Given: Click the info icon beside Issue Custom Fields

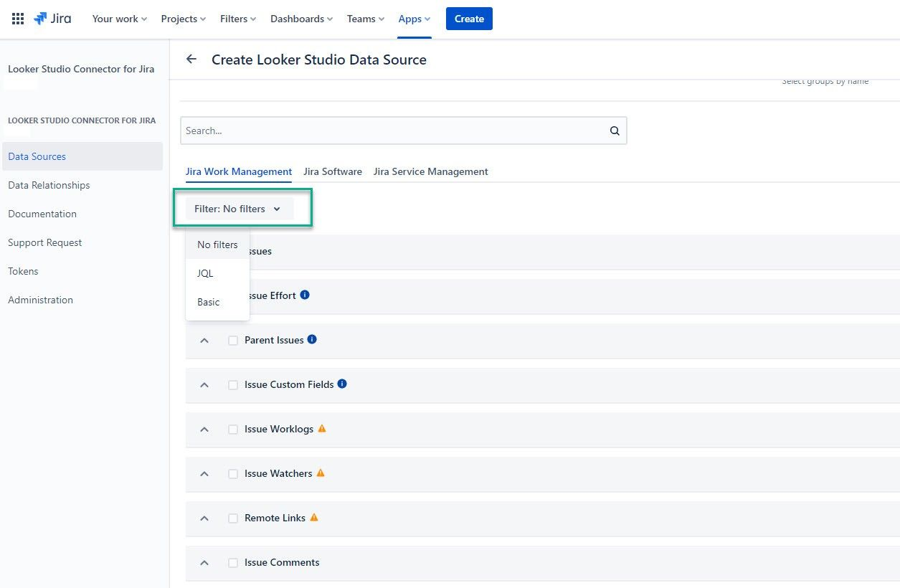Looking at the screenshot, I should click(343, 384).
